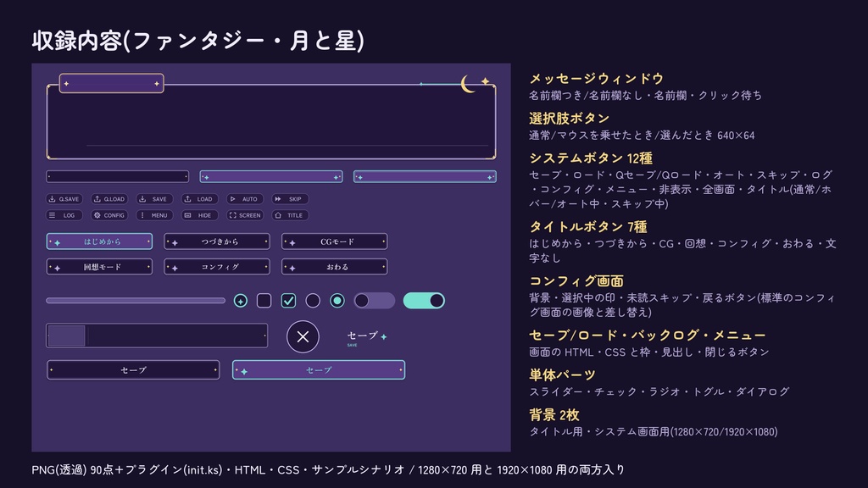
Task: Click the SCREEN fullscreen button
Action: pos(245,215)
